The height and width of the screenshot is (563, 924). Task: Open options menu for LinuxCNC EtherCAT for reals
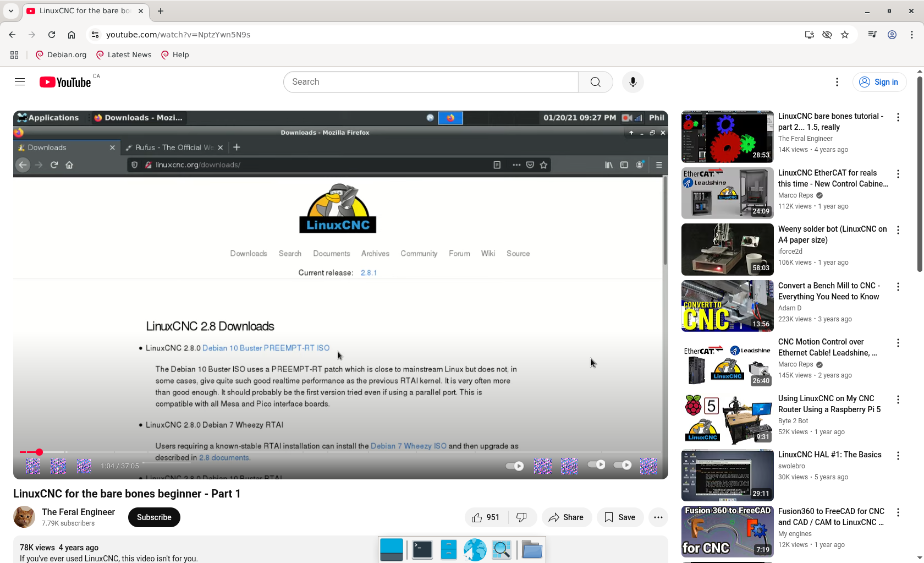[x=898, y=174]
